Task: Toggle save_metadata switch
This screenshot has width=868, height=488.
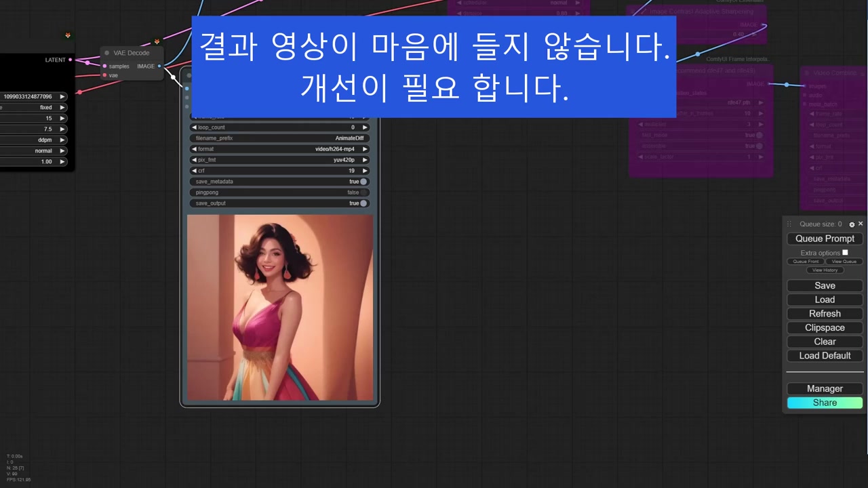Action: [363, 182]
